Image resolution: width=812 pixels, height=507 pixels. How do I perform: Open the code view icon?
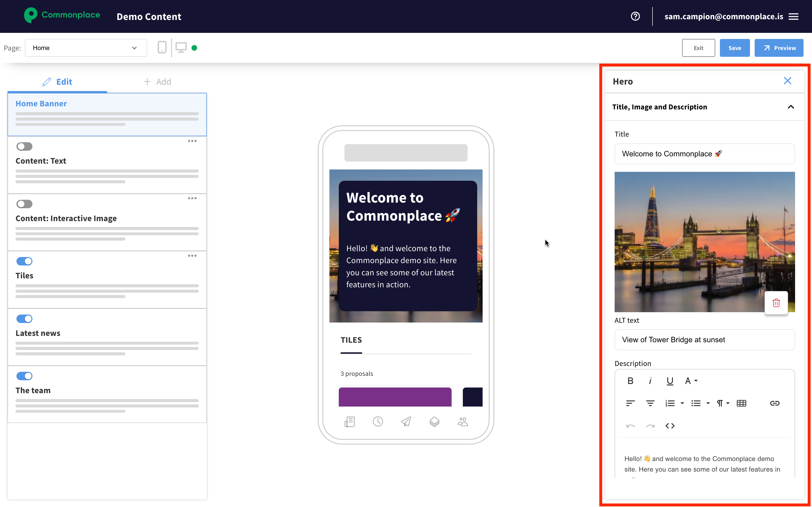[670, 426]
